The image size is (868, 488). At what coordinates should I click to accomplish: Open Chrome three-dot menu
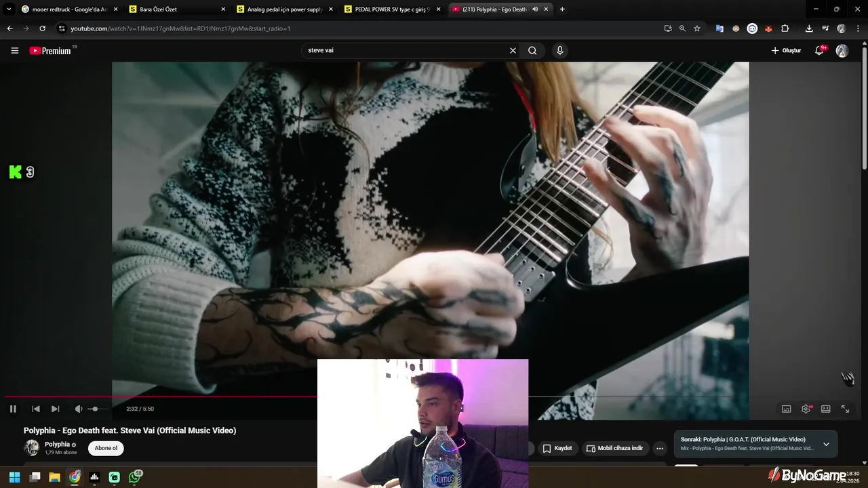[x=857, y=28]
